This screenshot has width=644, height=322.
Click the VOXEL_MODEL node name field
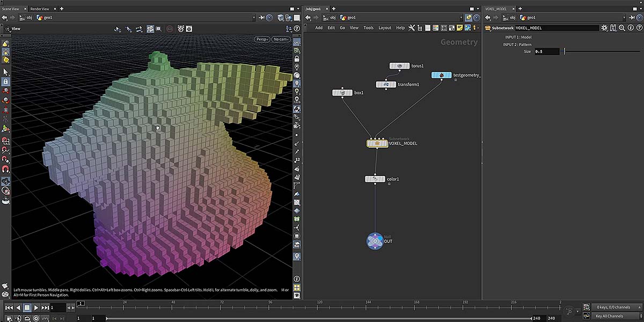coord(557,28)
